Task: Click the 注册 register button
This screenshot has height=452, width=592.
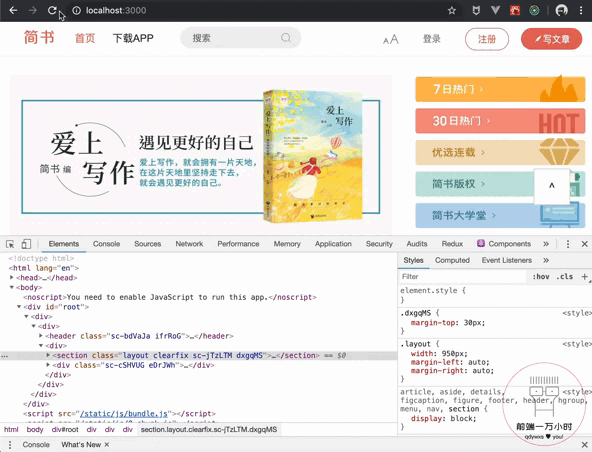Action: coord(487,39)
